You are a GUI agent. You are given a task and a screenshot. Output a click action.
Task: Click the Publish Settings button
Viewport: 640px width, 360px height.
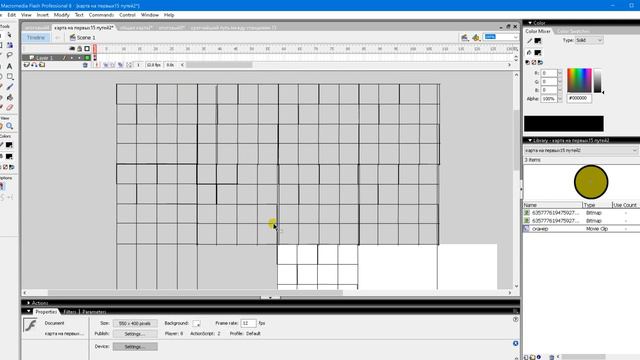135,334
